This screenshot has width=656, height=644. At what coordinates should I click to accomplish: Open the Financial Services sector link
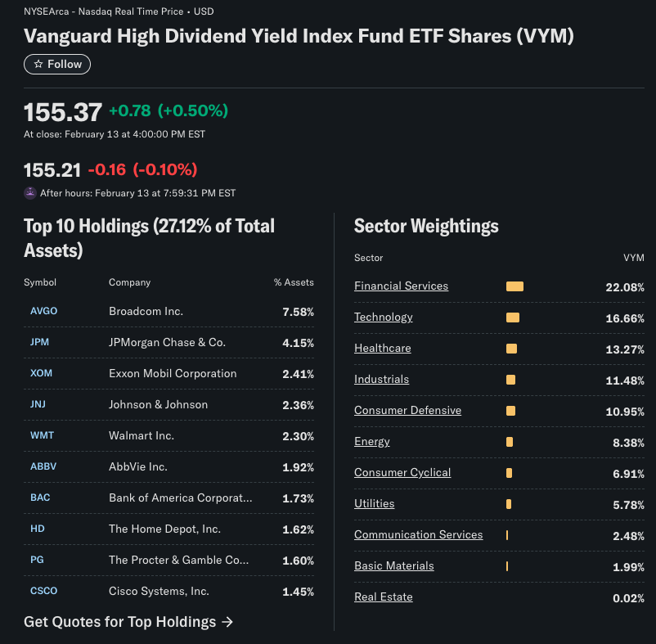click(401, 286)
